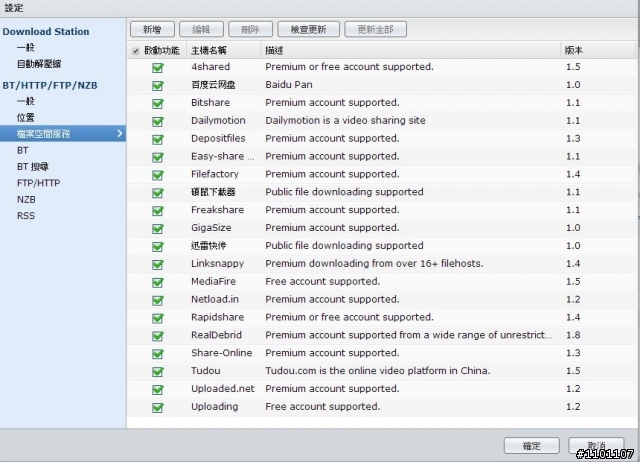Image resolution: width=640 pixels, height=462 pixels.
Task: Click the arrow beside 檔案空間服務
Action: click(120, 133)
